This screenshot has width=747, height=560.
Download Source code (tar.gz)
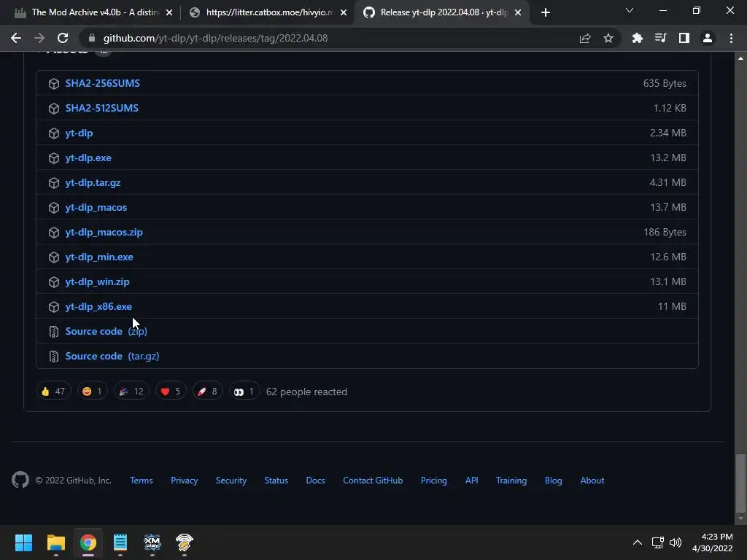[x=112, y=356]
